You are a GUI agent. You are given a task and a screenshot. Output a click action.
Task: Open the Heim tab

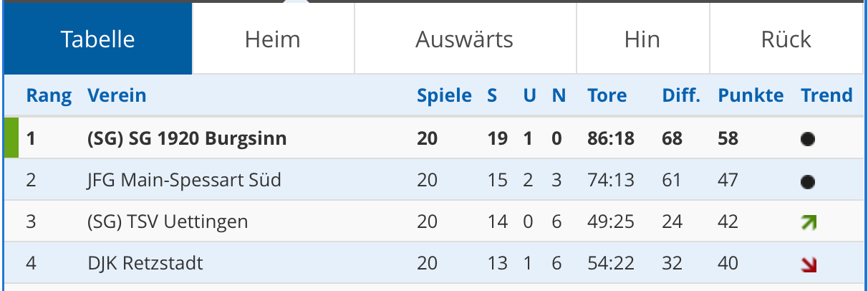point(272,39)
